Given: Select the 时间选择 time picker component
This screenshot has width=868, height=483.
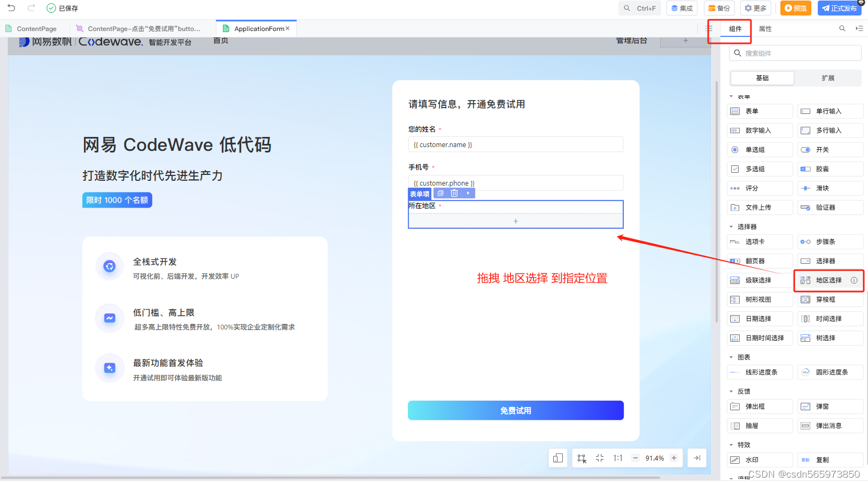Looking at the screenshot, I should tap(831, 319).
